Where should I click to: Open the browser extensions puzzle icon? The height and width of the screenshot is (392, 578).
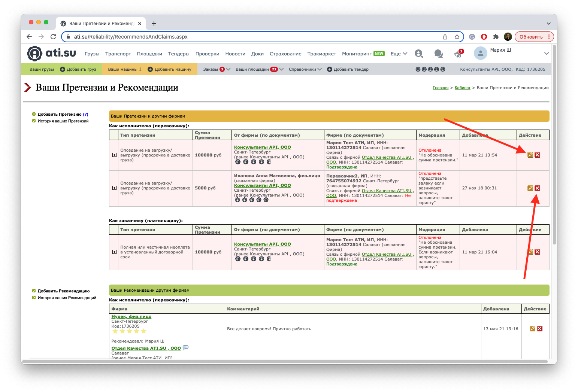tap(496, 37)
